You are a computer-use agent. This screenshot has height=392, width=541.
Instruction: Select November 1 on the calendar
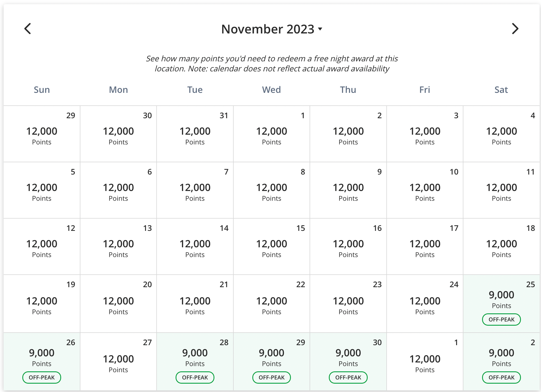(x=271, y=134)
